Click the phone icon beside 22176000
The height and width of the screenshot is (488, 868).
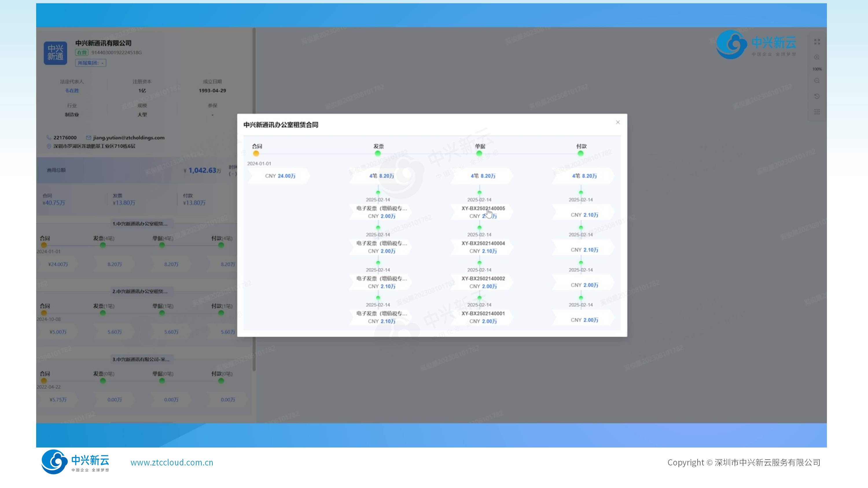click(49, 137)
